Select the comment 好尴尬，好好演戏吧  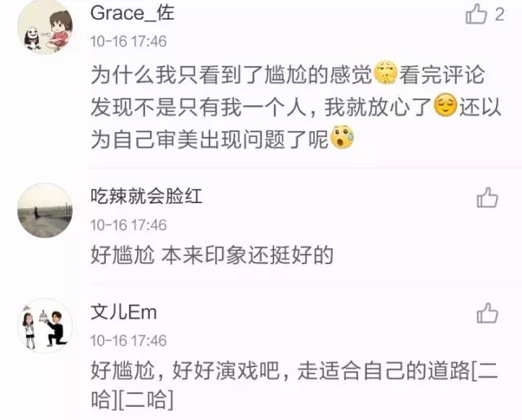pos(294,386)
